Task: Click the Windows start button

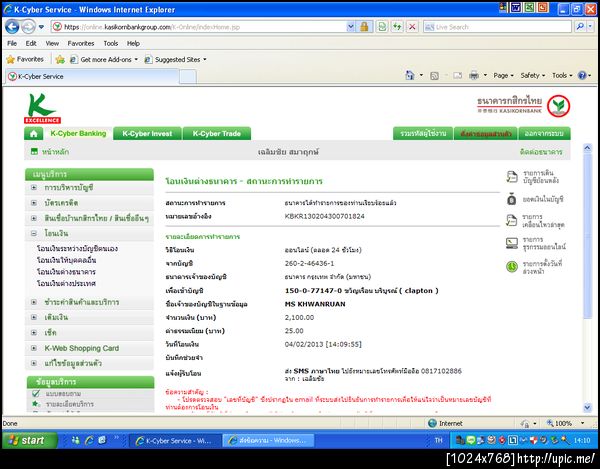Action: click(x=29, y=440)
